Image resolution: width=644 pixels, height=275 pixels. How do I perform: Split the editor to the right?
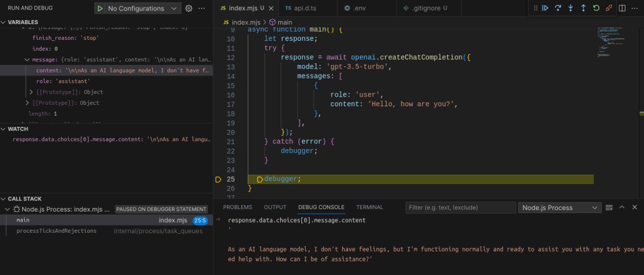pos(622,8)
